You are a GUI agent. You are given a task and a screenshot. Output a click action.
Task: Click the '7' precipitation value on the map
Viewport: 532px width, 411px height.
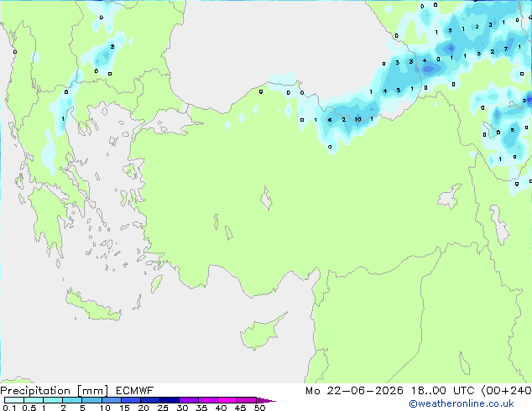(x=506, y=49)
